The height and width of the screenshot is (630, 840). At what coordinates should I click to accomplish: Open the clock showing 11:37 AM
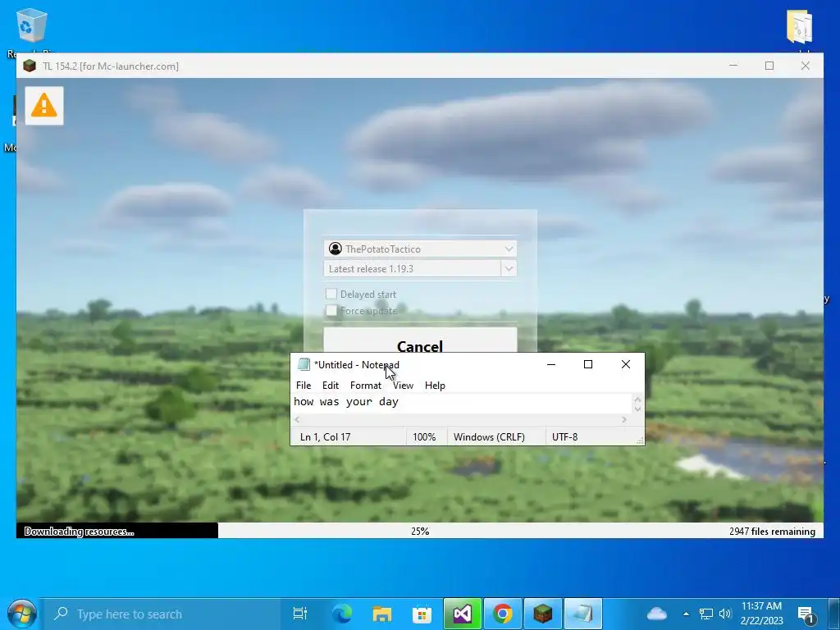click(x=761, y=614)
